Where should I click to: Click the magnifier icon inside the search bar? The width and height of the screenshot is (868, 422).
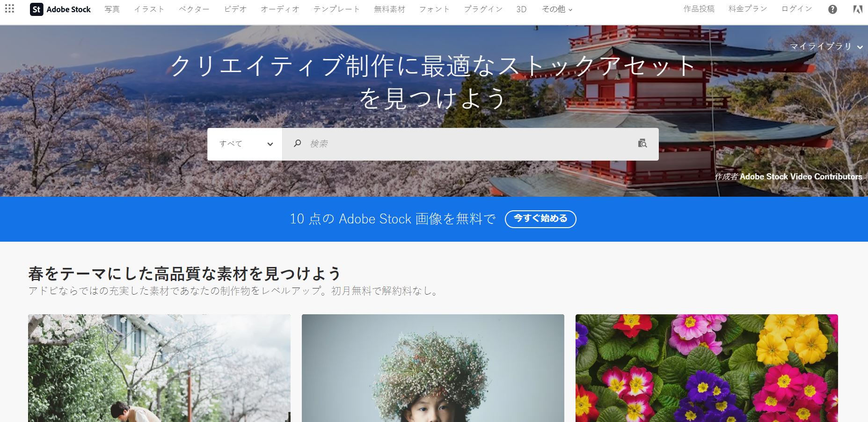(x=298, y=144)
